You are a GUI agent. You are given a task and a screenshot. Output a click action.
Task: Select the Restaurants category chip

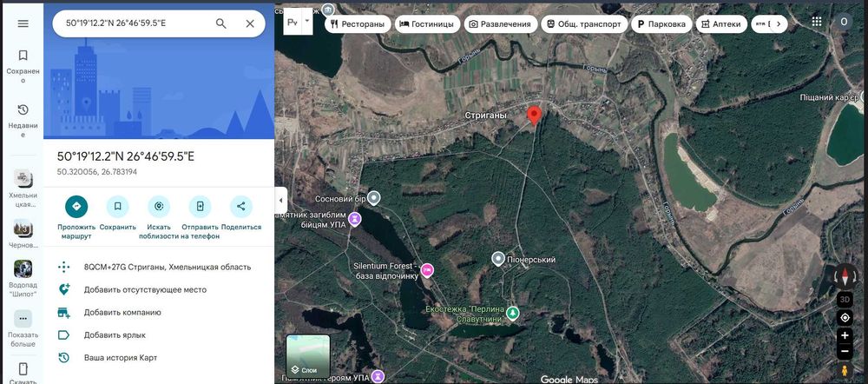358,23
